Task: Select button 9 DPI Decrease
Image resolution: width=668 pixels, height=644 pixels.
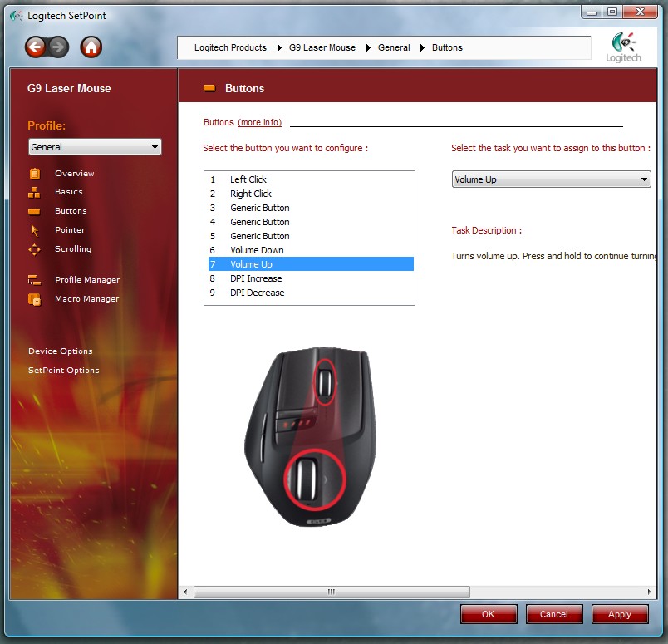Action: 311,293
